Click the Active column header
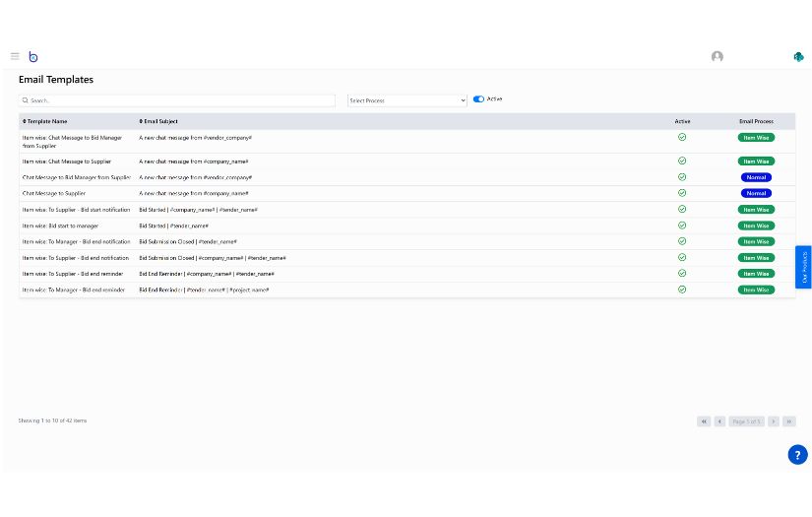812x517 pixels. pyautogui.click(x=682, y=121)
